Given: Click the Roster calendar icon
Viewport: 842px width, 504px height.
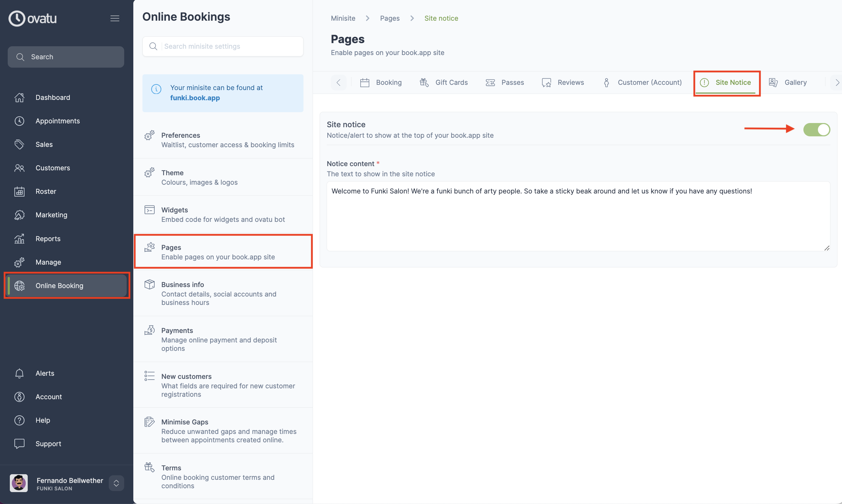Looking at the screenshot, I should pos(20,191).
